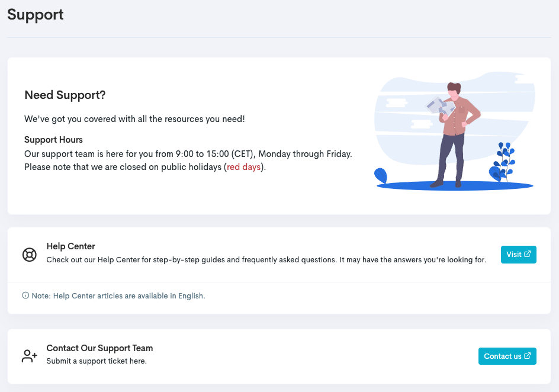Click the papers held by the illustrated person
The width and height of the screenshot is (559, 392).
click(437, 107)
